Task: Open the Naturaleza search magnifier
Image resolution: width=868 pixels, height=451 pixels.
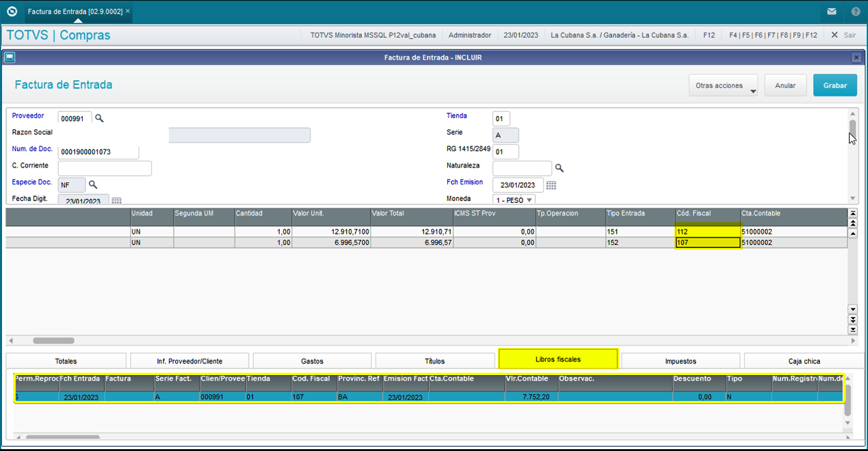Action: pyautogui.click(x=559, y=168)
